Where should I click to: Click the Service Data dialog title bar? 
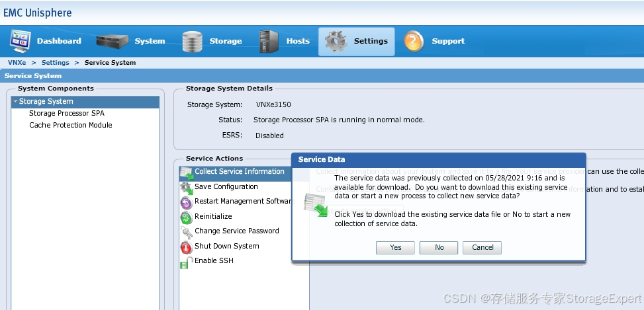click(x=439, y=160)
